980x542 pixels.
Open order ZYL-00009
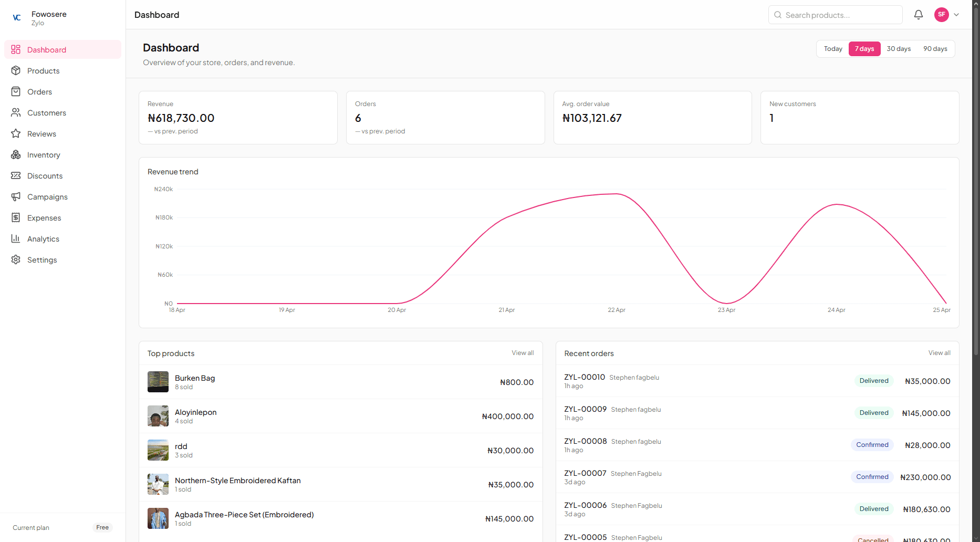(757, 413)
